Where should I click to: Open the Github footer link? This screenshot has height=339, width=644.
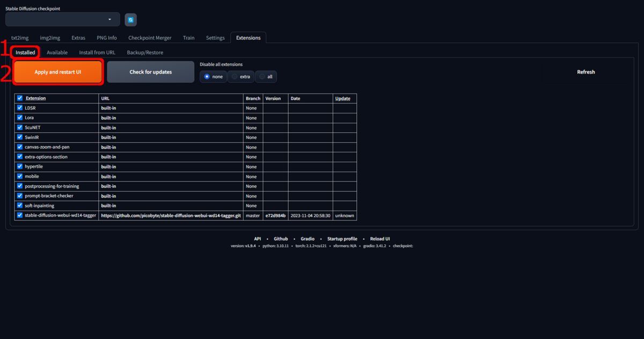click(x=281, y=239)
